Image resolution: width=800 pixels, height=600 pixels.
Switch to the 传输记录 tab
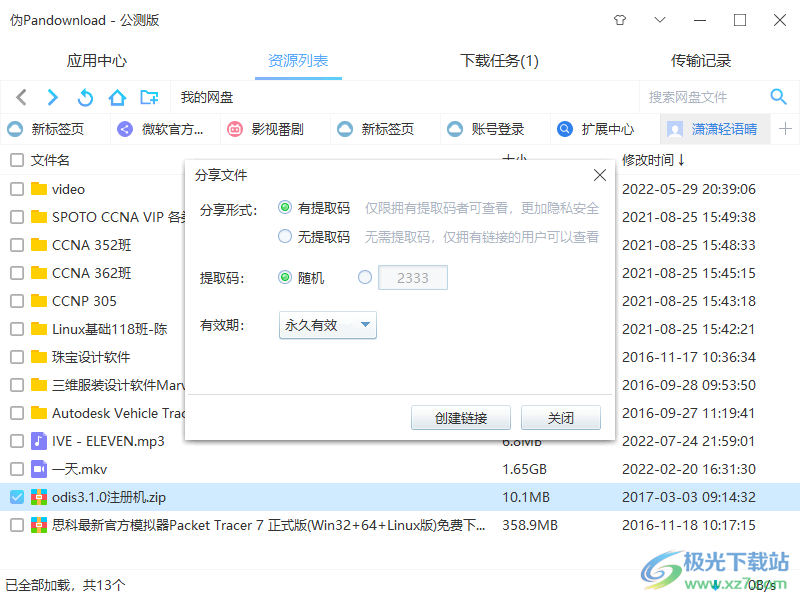(700, 60)
